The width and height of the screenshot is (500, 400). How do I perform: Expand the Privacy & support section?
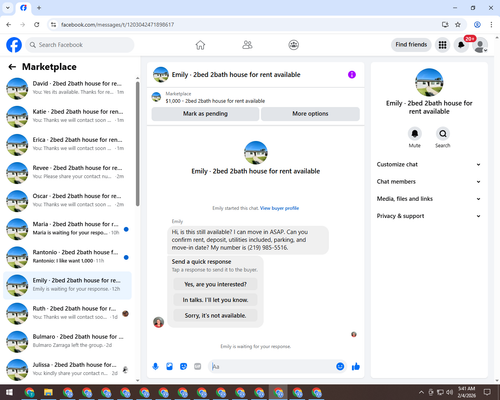pos(429,216)
